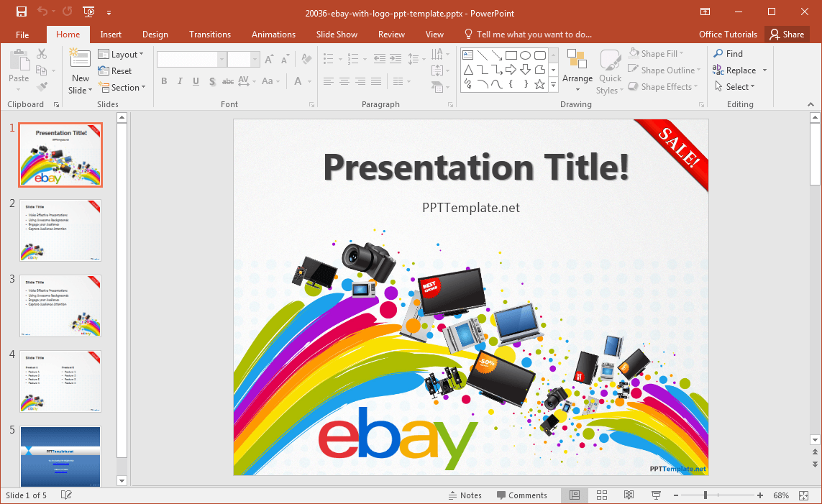Expand the Layout dropdown
The image size is (822, 504).
[121, 55]
